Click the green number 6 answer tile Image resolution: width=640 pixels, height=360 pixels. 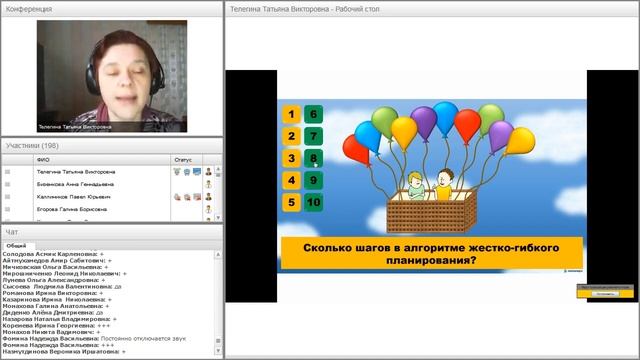click(x=313, y=114)
